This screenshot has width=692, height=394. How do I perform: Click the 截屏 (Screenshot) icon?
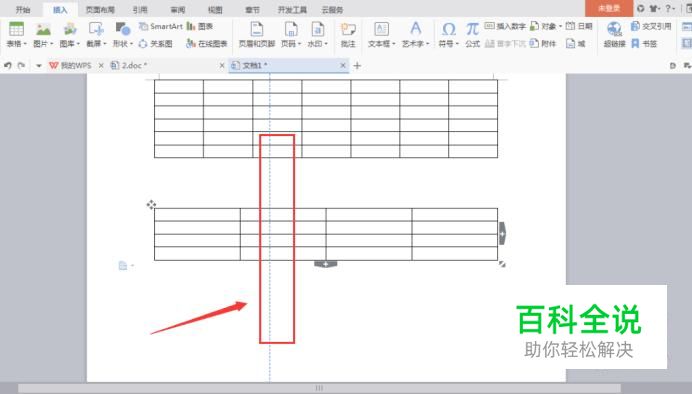(96, 29)
